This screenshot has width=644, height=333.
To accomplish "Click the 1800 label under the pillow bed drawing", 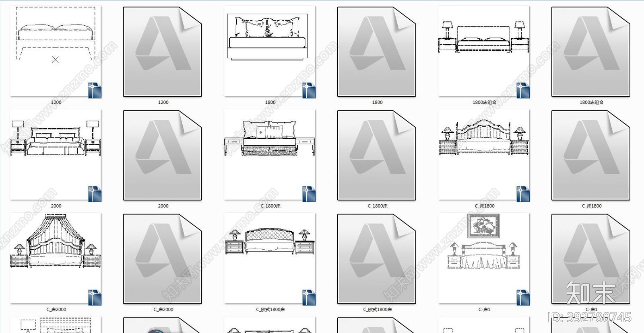I will (270, 102).
